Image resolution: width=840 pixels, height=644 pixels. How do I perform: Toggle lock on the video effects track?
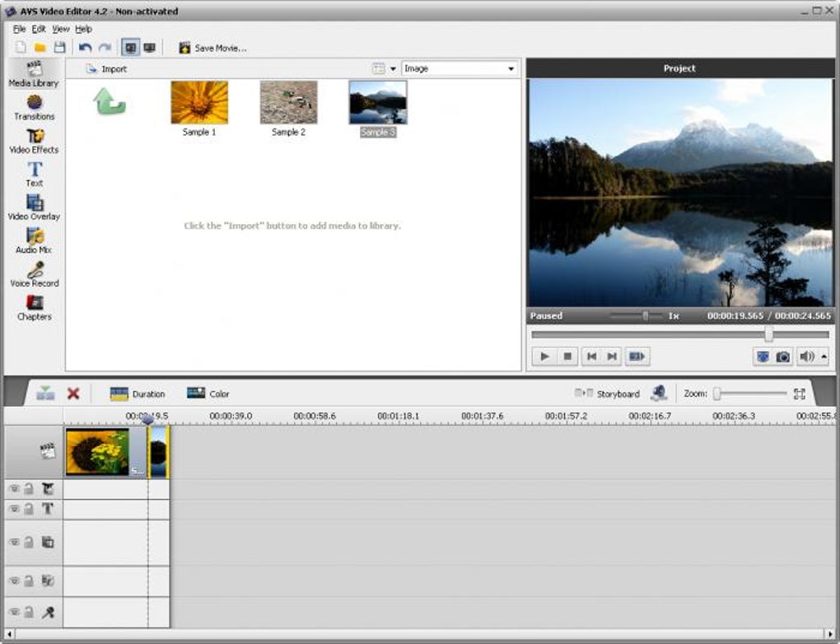(x=27, y=489)
